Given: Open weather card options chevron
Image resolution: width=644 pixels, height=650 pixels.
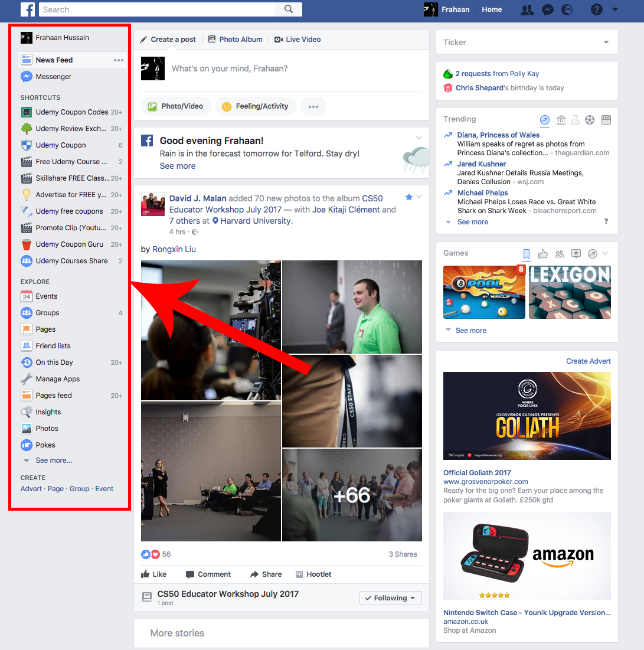Looking at the screenshot, I should tap(419, 138).
